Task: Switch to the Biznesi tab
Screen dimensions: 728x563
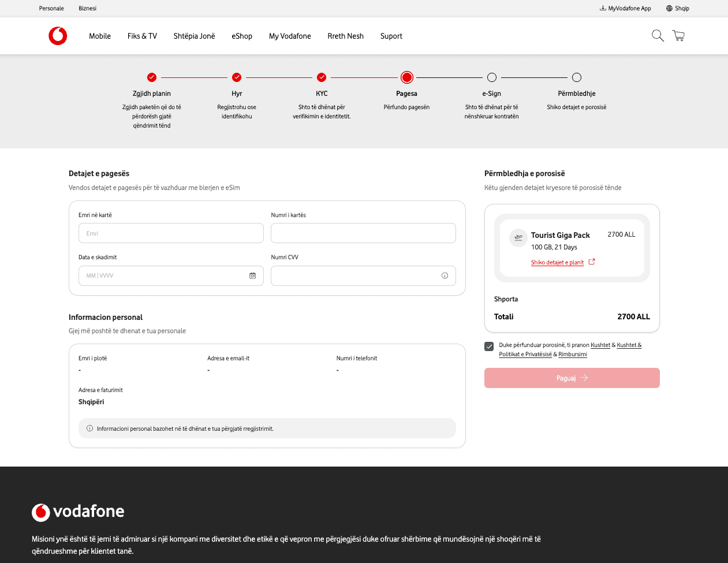Action: [x=88, y=8]
